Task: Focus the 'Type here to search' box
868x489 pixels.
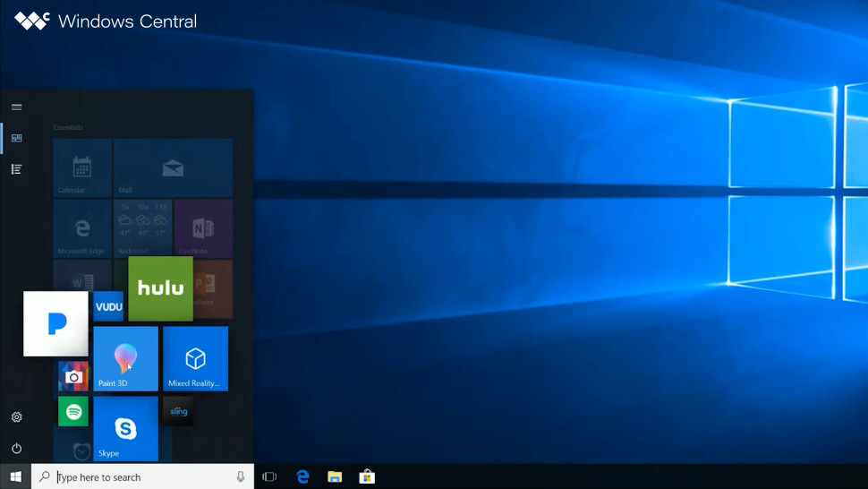Action: pyautogui.click(x=143, y=476)
